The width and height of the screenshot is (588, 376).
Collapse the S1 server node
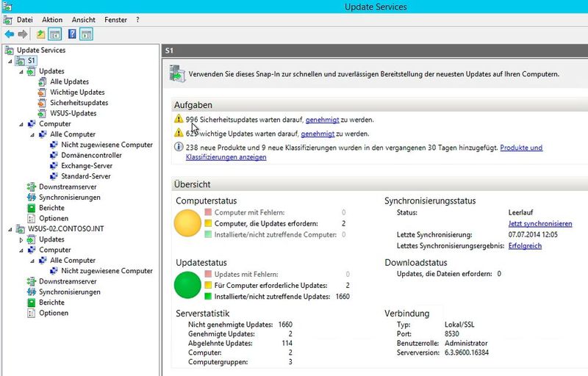click(10, 61)
